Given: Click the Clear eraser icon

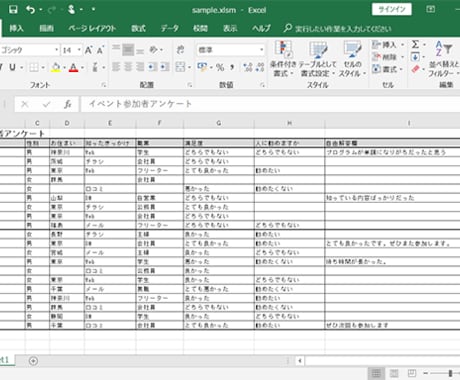Looking at the screenshot, I should pos(415,69).
